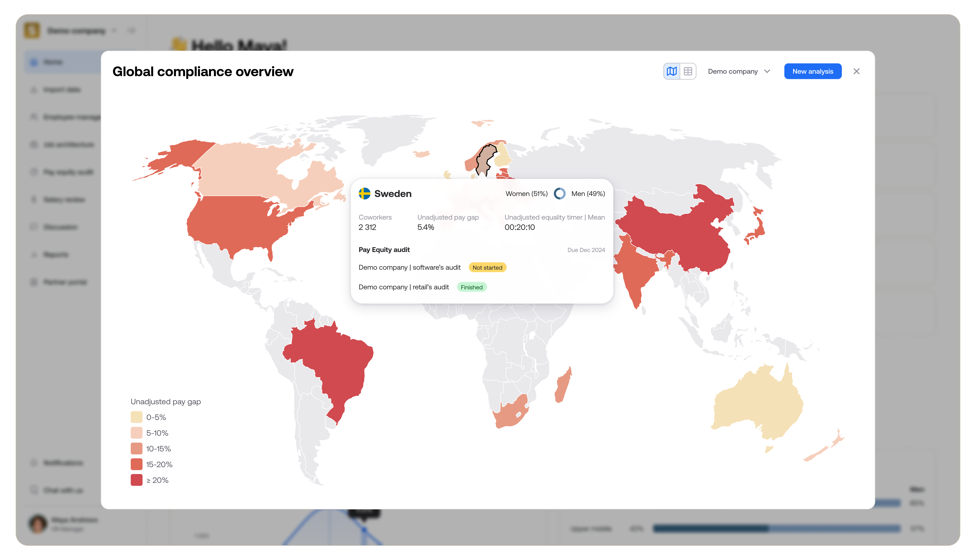The height and width of the screenshot is (560, 976).
Task: Click the United States on map
Action: click(x=238, y=223)
